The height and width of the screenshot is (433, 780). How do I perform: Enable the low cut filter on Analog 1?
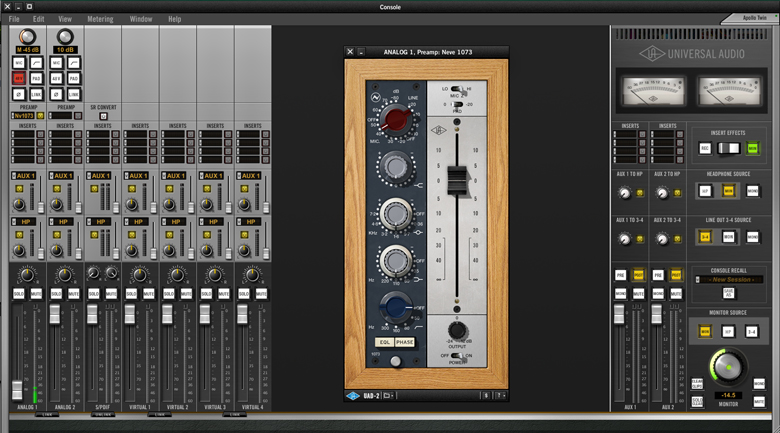click(36, 63)
